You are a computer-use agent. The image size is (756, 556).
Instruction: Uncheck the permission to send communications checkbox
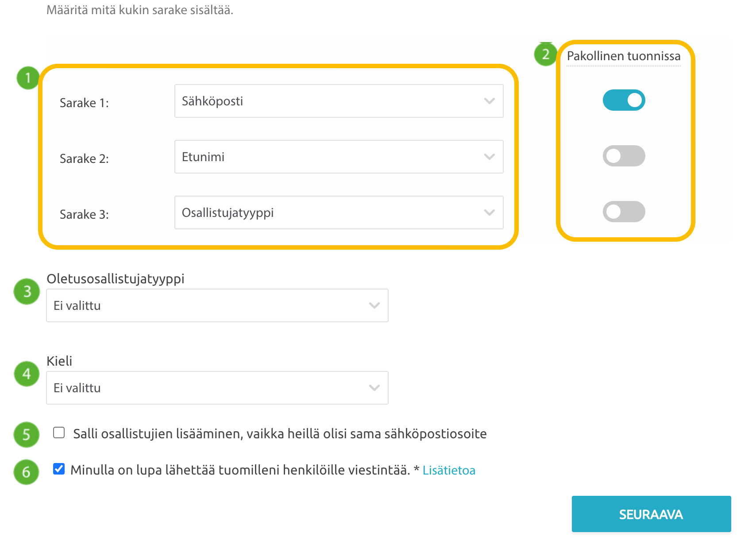[x=59, y=469]
